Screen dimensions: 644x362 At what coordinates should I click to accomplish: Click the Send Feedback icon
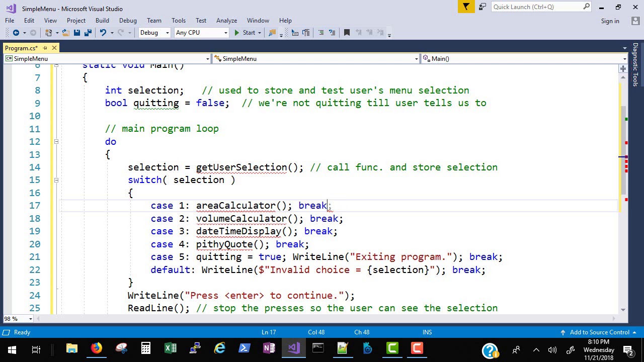[482, 7]
